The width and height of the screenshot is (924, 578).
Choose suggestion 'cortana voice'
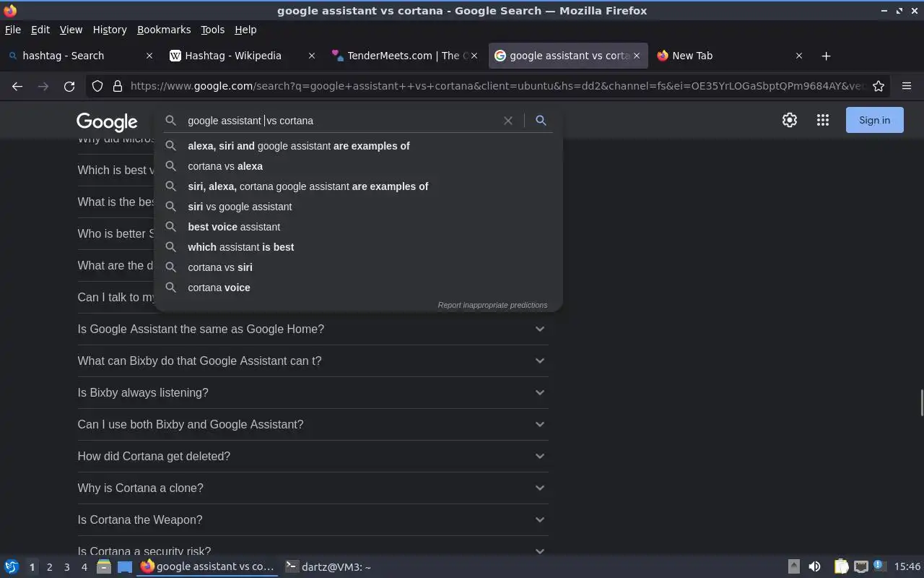click(358, 288)
